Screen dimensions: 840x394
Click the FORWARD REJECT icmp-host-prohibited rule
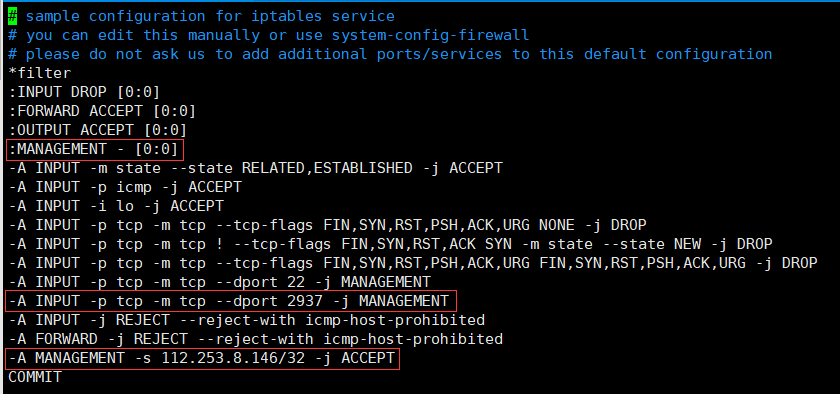coord(256,339)
